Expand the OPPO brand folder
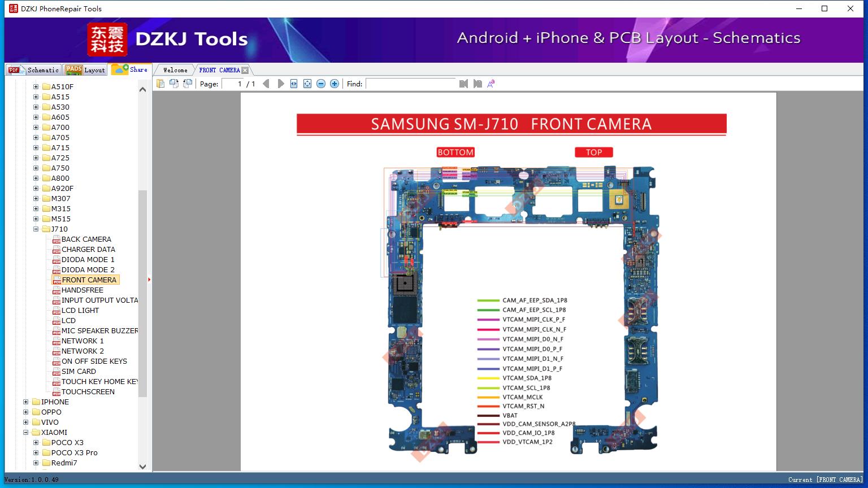This screenshot has height=488, width=868. (x=26, y=412)
